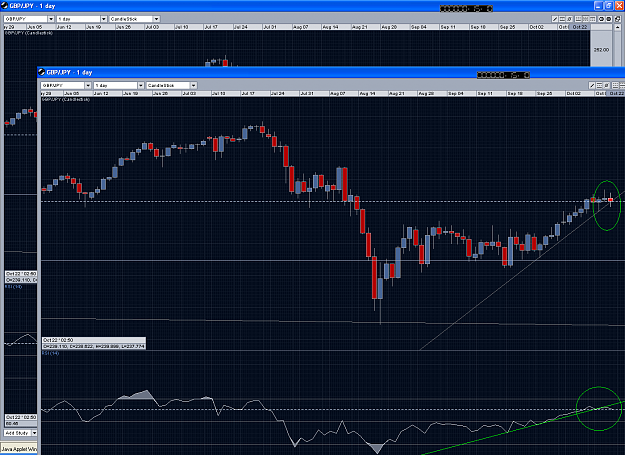Click the middle grid layout icon in back window
This screenshot has width=625, height=455.
click(586, 19)
